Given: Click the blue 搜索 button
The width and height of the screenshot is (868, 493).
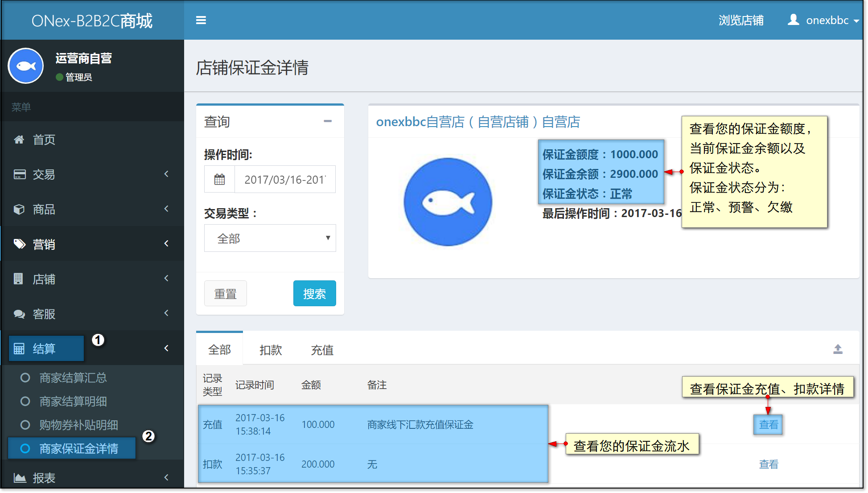Looking at the screenshot, I should 314,293.
